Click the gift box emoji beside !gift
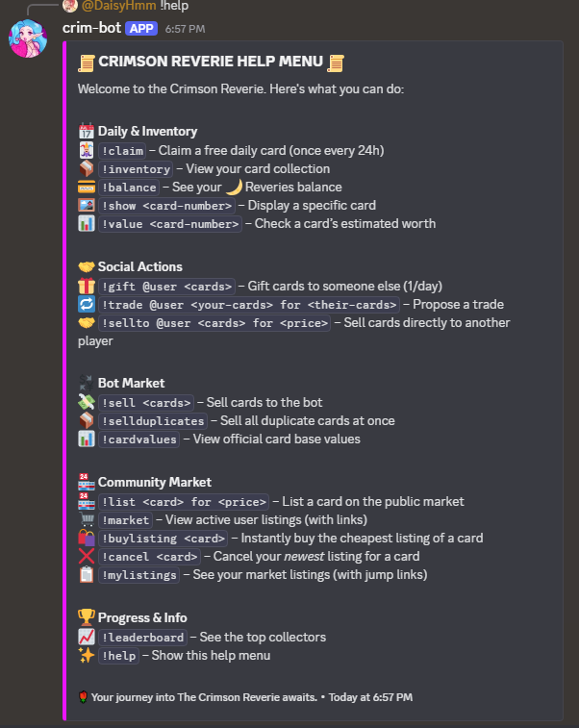Viewport: 579px width, 728px height. pos(87,286)
